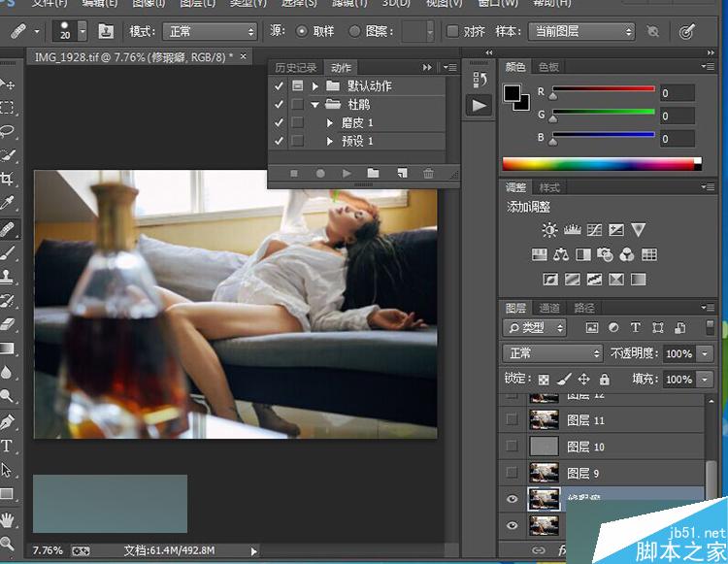Expand the 默认动作 action set
The width and height of the screenshot is (728, 564).
[x=315, y=86]
